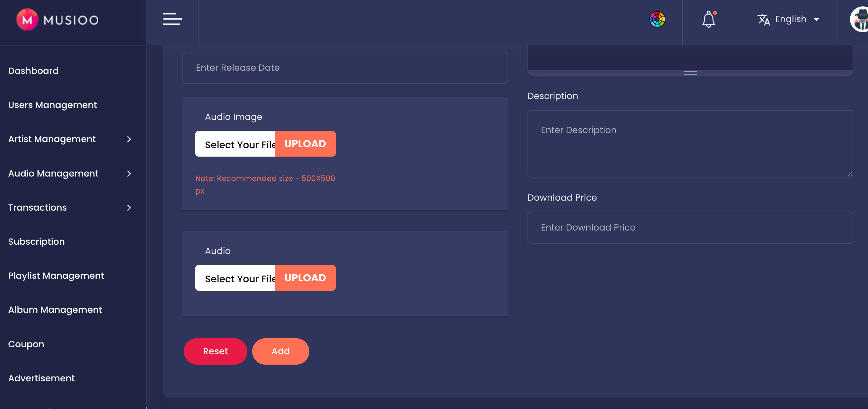Open Coupon page
Viewport: 868px width, 409px height.
tap(26, 344)
